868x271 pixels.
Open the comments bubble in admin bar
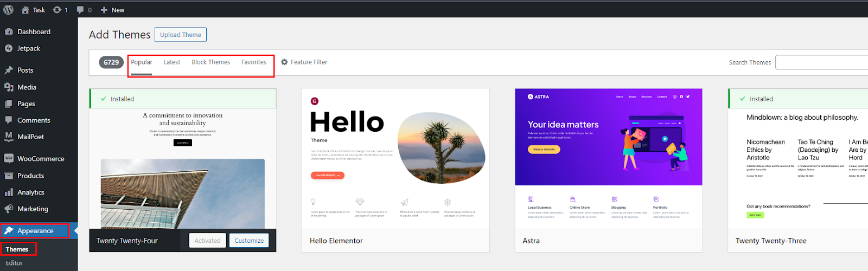pyautogui.click(x=84, y=10)
